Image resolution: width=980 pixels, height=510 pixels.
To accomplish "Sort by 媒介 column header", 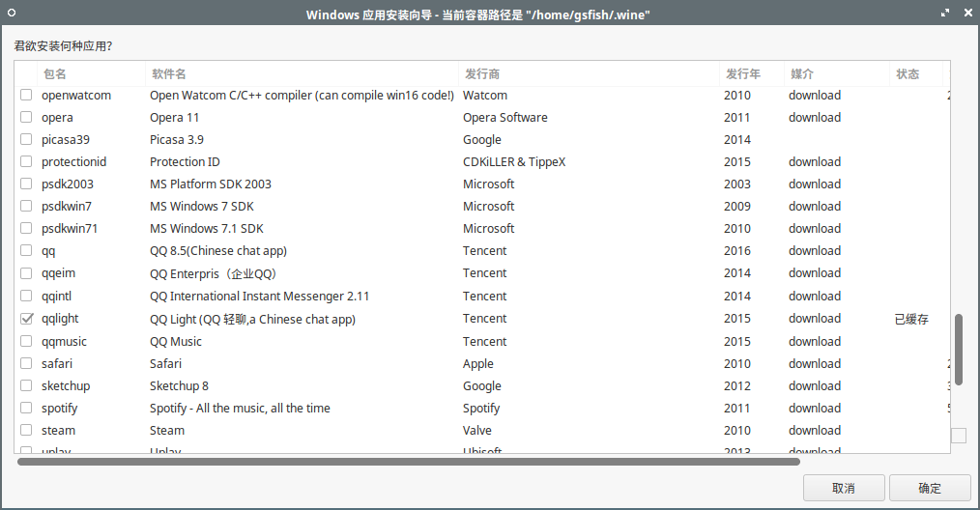I will (836, 73).
